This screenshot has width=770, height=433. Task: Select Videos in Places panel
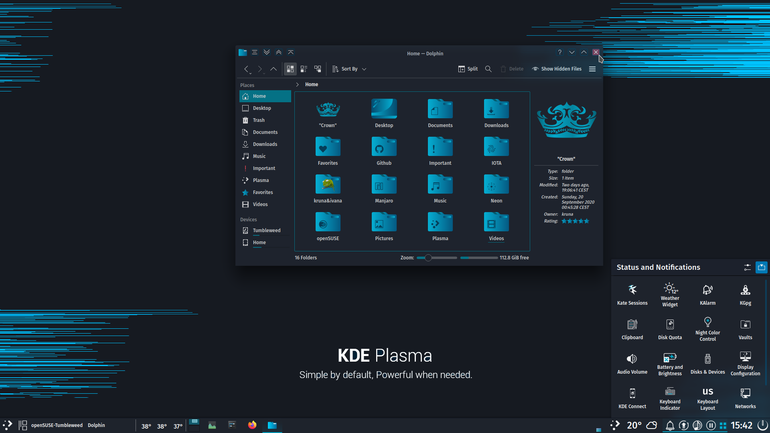[265, 204]
